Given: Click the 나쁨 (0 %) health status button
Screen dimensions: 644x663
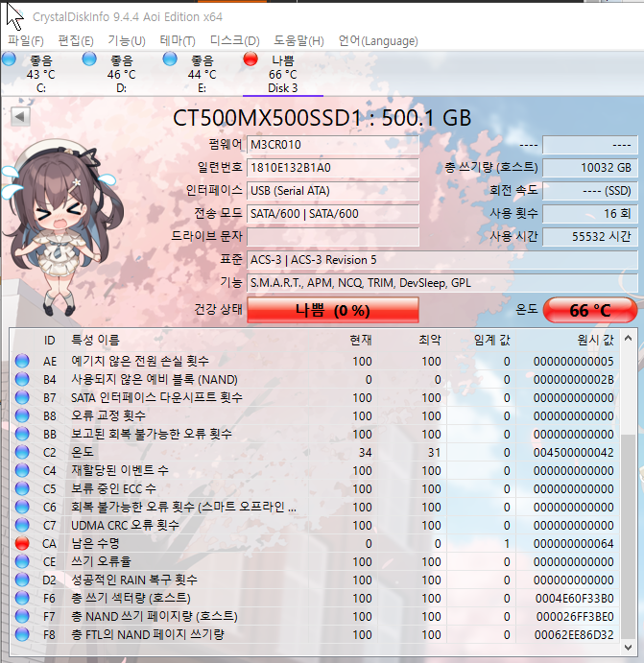Looking at the screenshot, I should [333, 310].
